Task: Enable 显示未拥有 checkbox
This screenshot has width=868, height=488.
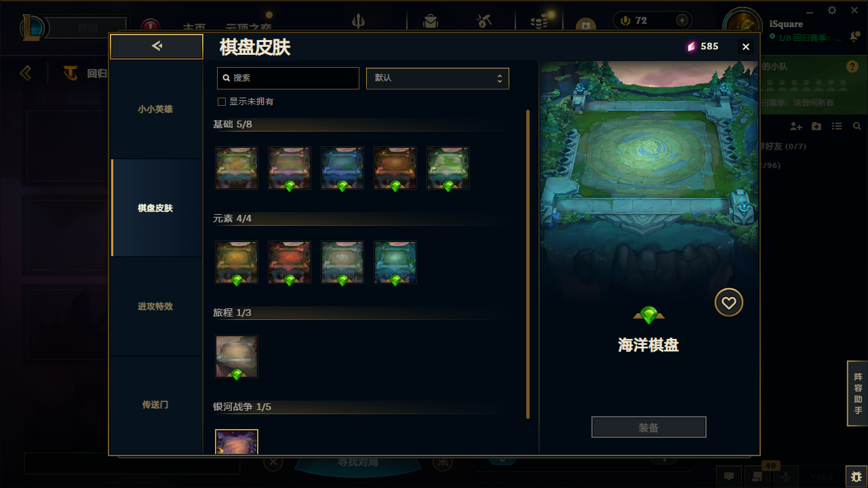Action: pos(221,102)
